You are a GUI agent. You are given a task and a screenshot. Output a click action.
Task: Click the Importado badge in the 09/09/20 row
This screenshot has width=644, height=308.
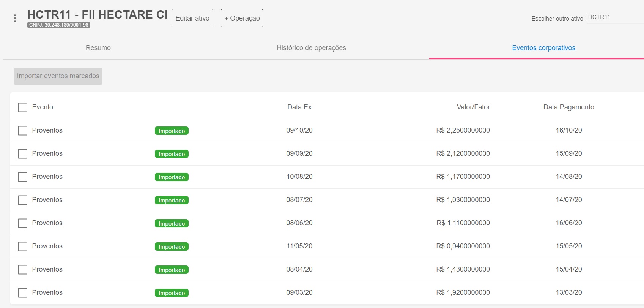(x=172, y=154)
